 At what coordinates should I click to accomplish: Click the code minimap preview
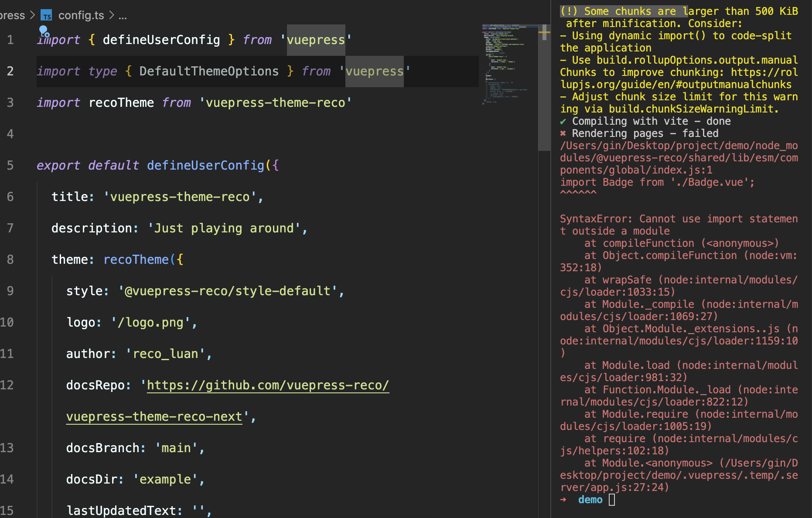pos(509,65)
